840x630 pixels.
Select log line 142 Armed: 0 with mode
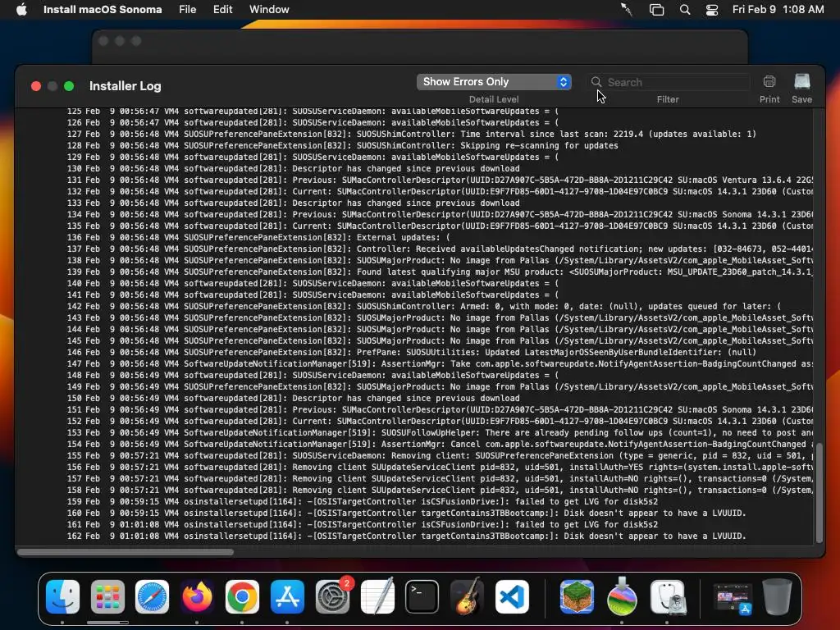pos(424,307)
